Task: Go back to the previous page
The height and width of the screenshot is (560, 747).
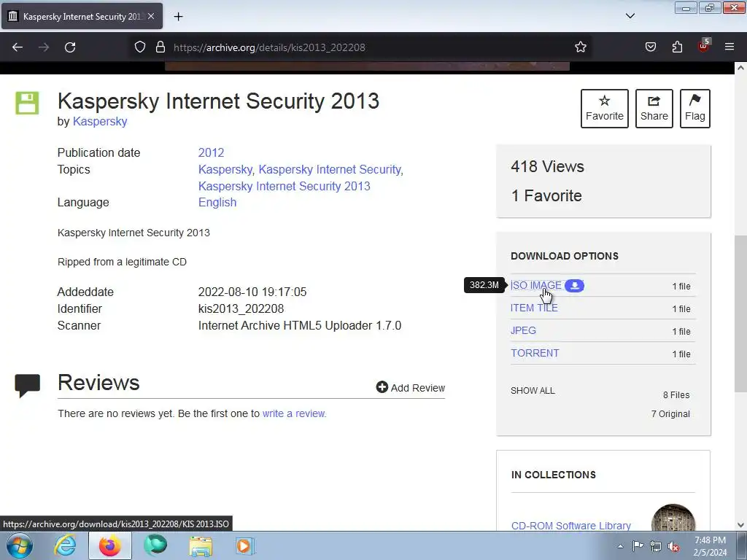Action: (x=18, y=47)
